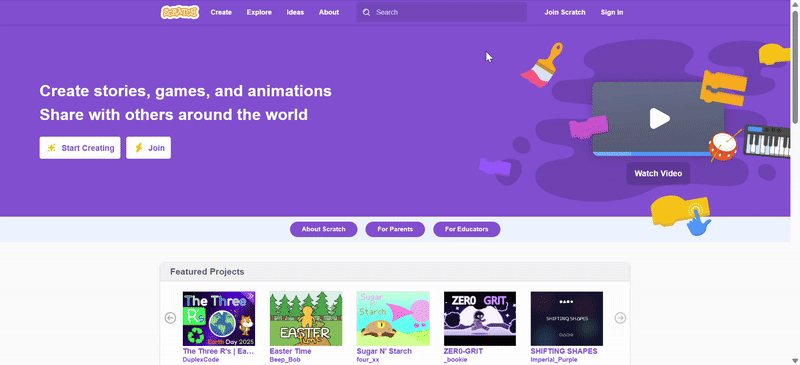Click the Search input field

point(441,12)
